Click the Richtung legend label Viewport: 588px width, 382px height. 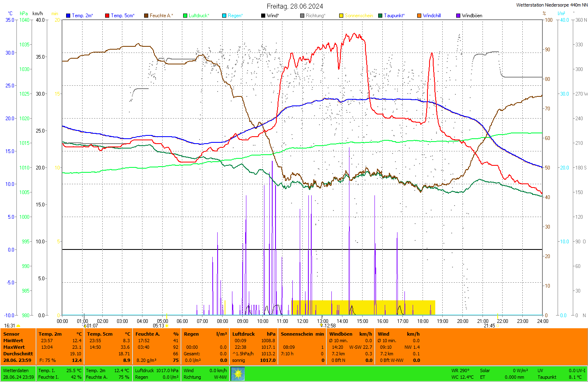[x=315, y=16]
